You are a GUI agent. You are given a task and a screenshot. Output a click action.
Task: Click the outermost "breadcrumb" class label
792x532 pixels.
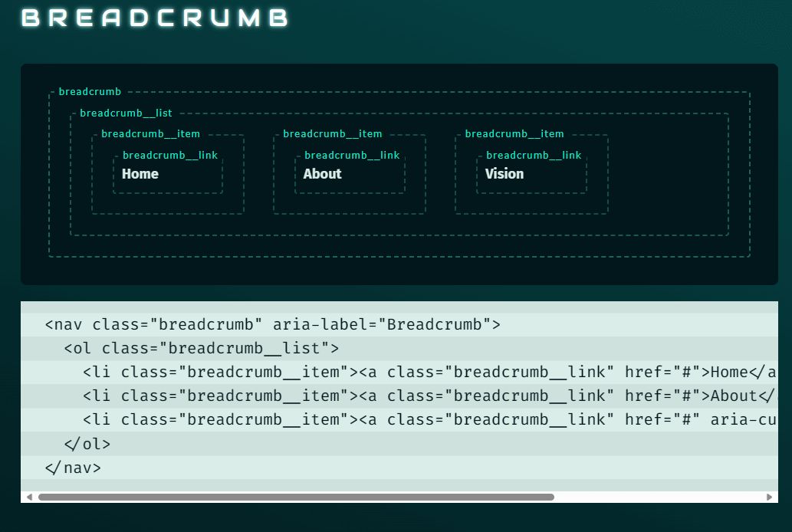pos(90,92)
